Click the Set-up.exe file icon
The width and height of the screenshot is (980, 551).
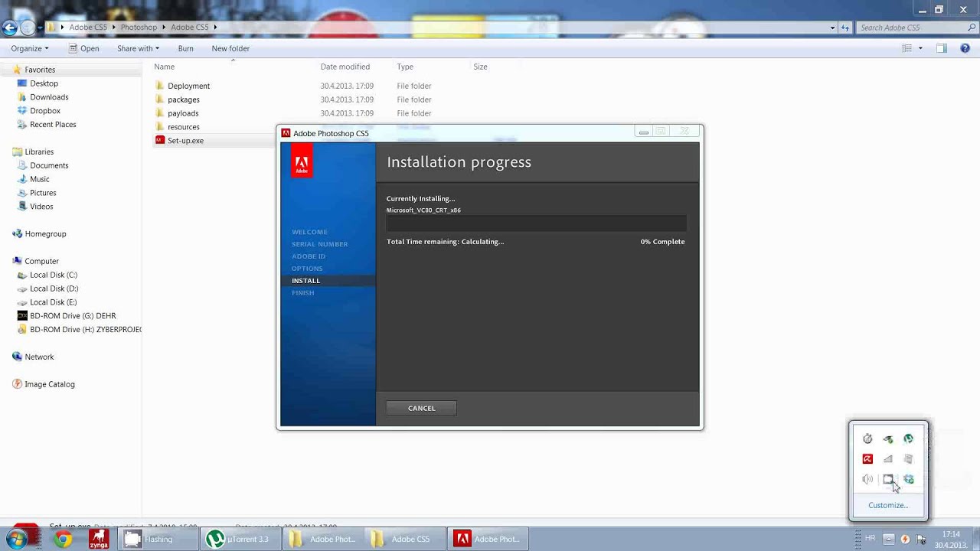[x=160, y=140]
